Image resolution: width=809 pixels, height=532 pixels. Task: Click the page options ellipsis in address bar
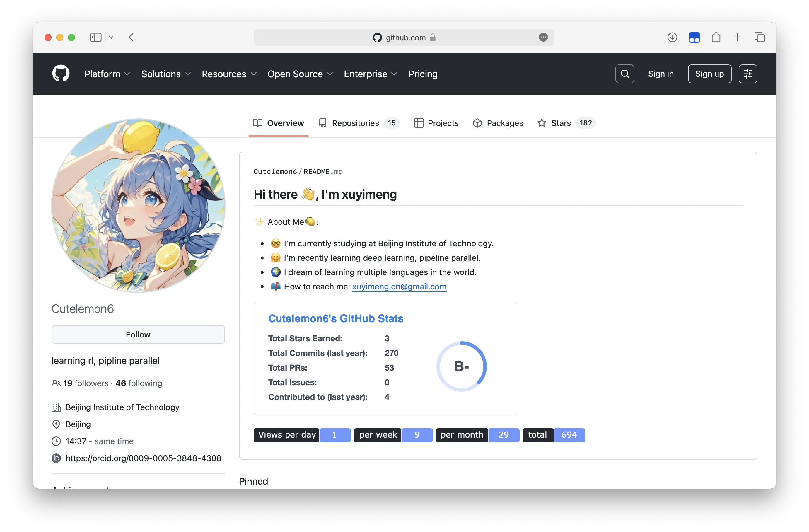point(543,37)
